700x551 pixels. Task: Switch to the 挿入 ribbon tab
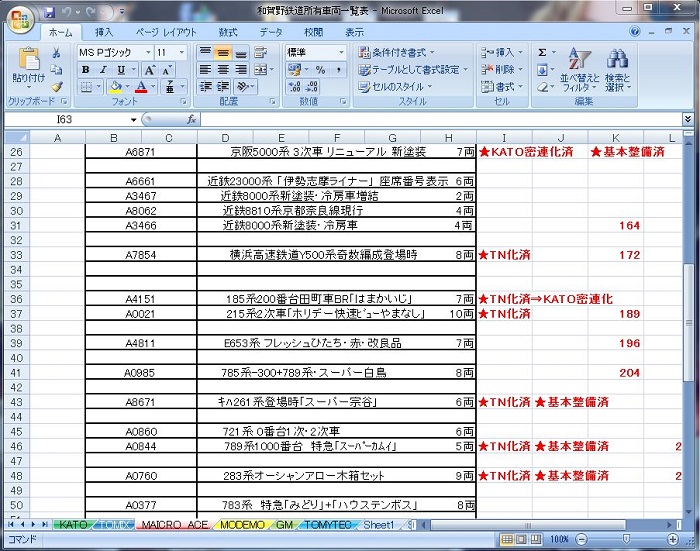(104, 32)
